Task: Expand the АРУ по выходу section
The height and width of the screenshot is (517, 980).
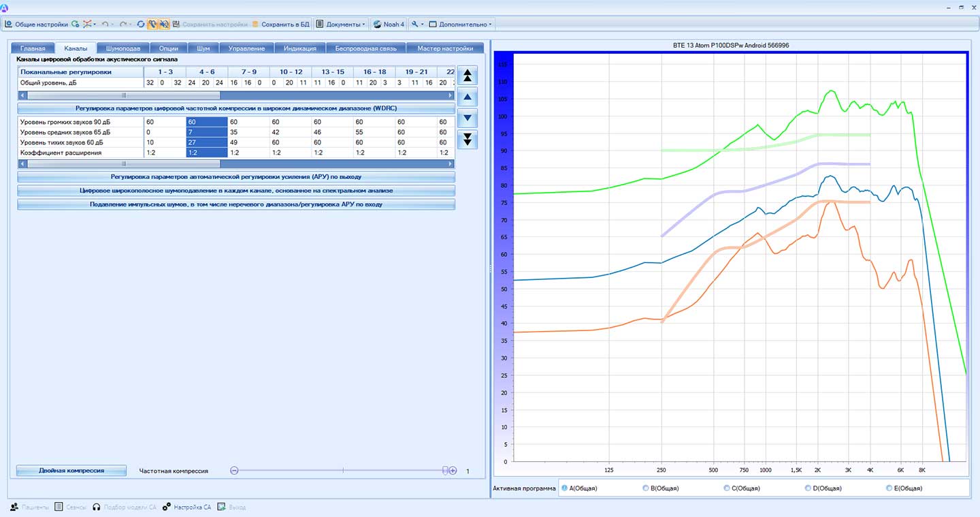Action: 235,177
